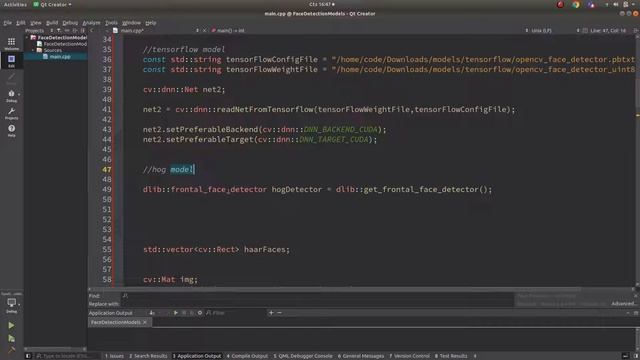The width and height of the screenshot is (640, 360).
Task: Show the 6 General Messages pane
Action: (361, 356)
